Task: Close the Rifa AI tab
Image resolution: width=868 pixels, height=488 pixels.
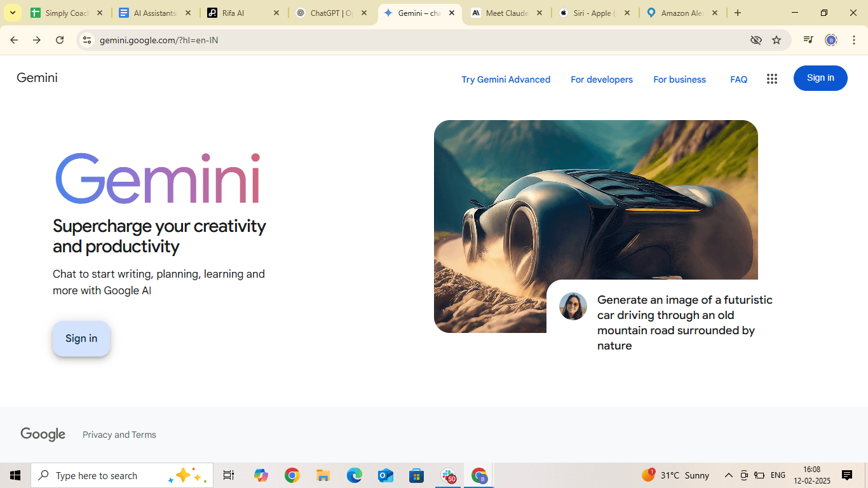Action: click(x=276, y=13)
